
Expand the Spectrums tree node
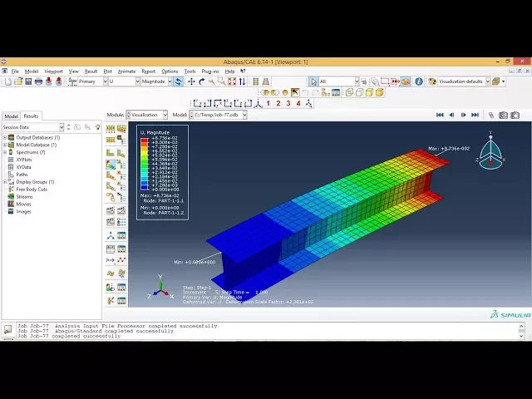[x=5, y=152]
